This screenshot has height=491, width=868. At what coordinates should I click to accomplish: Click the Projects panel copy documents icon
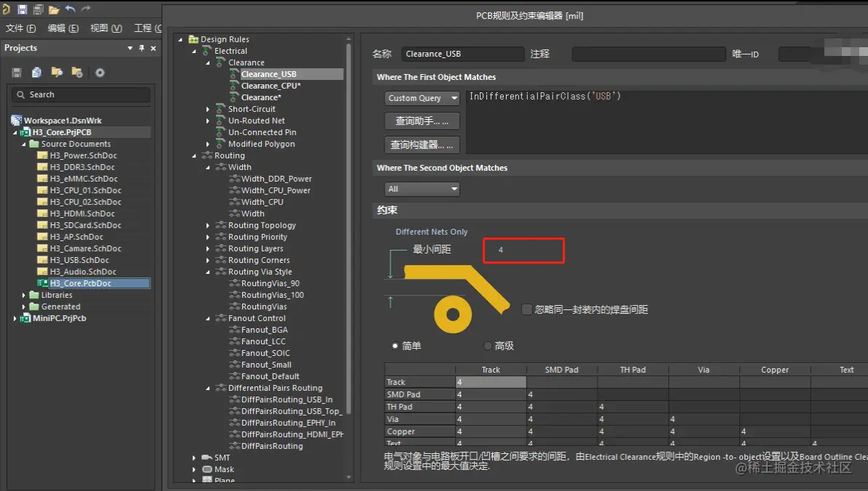[36, 73]
